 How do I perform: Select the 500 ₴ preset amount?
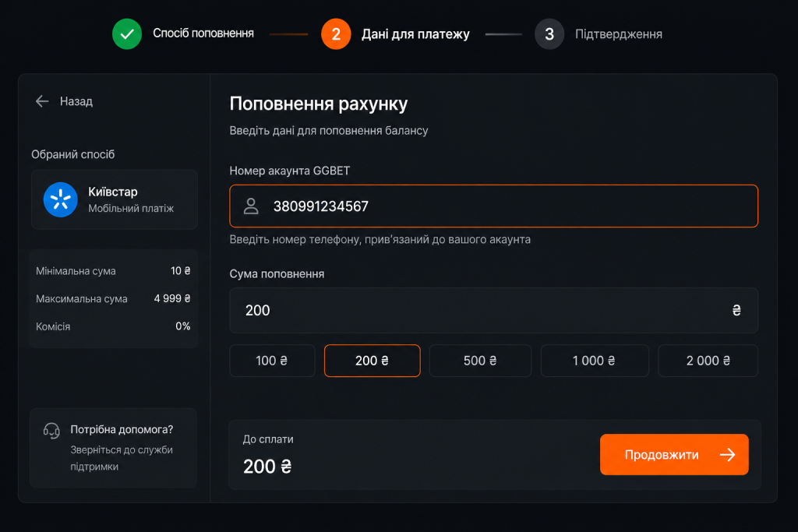click(x=480, y=361)
